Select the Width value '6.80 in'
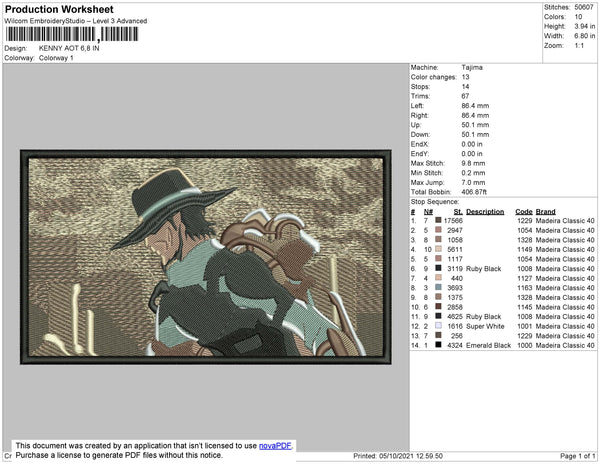Viewport: 600px width, 464px height. click(584, 36)
